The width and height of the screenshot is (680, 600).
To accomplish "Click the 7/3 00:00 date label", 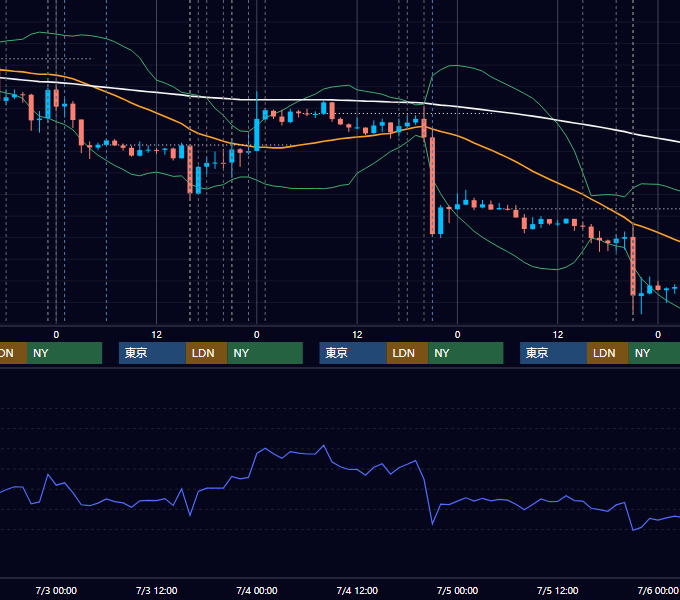I will click(x=56, y=590).
